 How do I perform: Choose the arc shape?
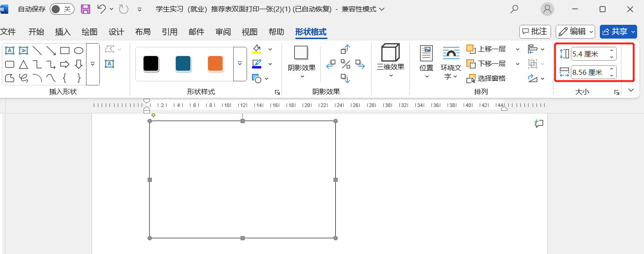(x=37, y=78)
